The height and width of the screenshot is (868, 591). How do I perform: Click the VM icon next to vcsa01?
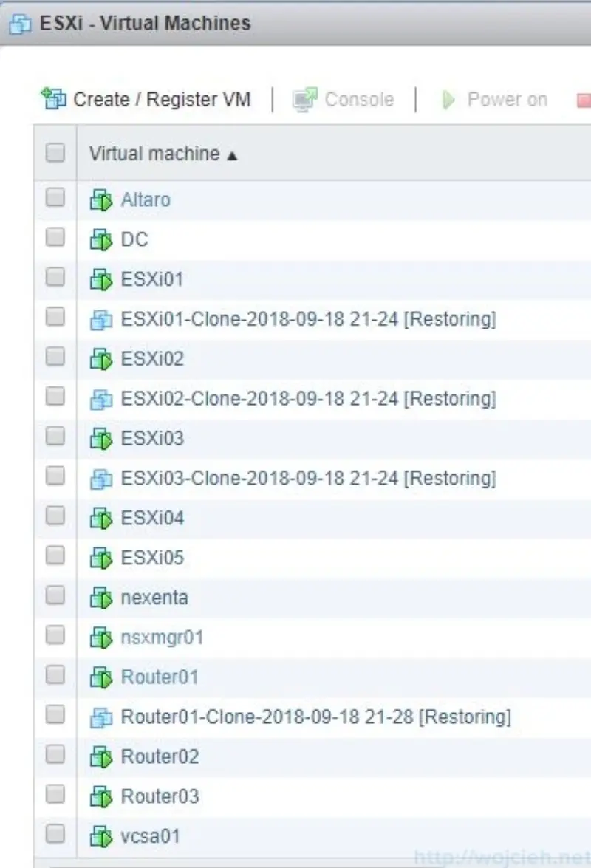(100, 835)
